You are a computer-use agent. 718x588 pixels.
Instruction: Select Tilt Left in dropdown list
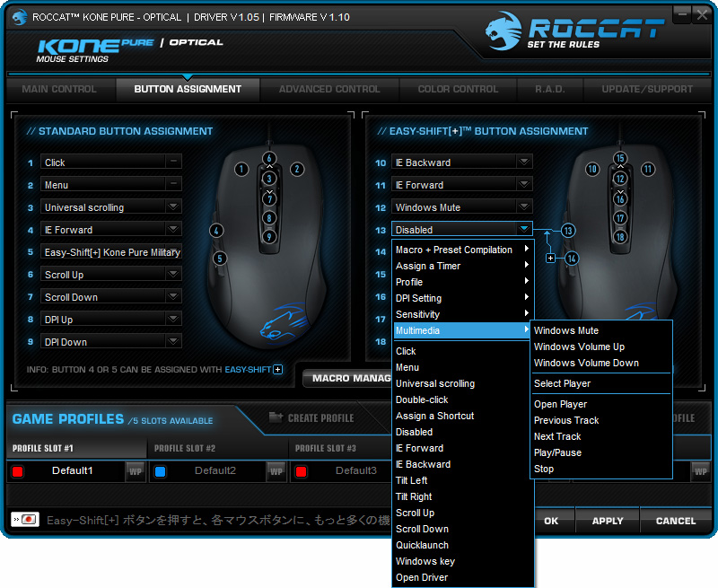click(463, 480)
